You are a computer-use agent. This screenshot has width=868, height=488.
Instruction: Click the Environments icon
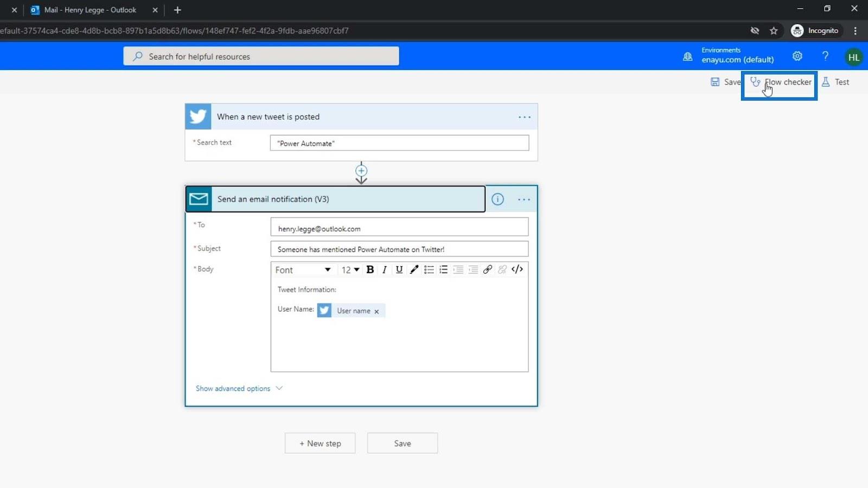687,56
